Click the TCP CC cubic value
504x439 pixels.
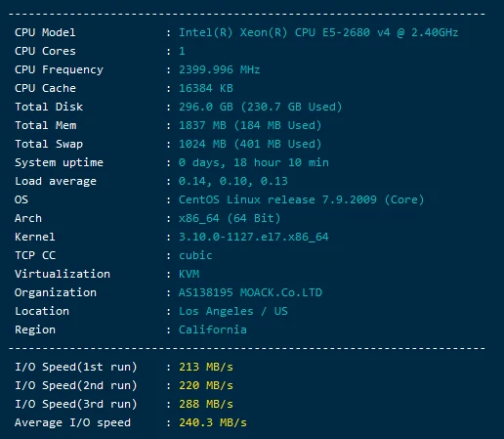195,255
